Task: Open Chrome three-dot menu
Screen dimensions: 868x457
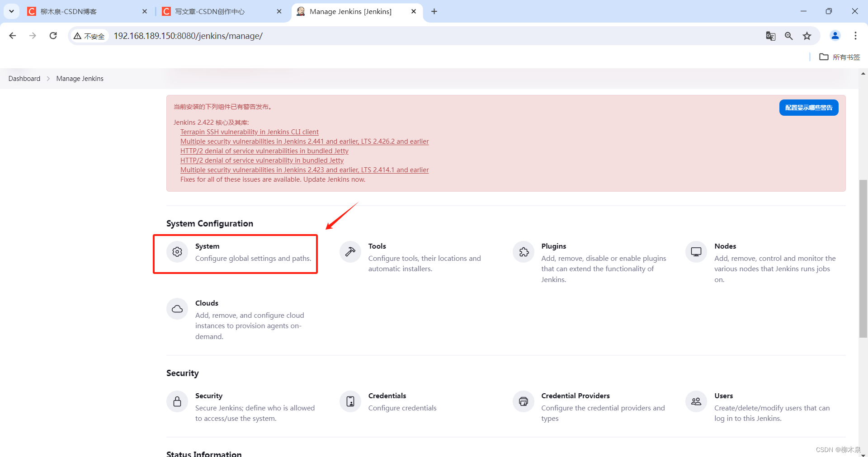Action: pos(855,36)
